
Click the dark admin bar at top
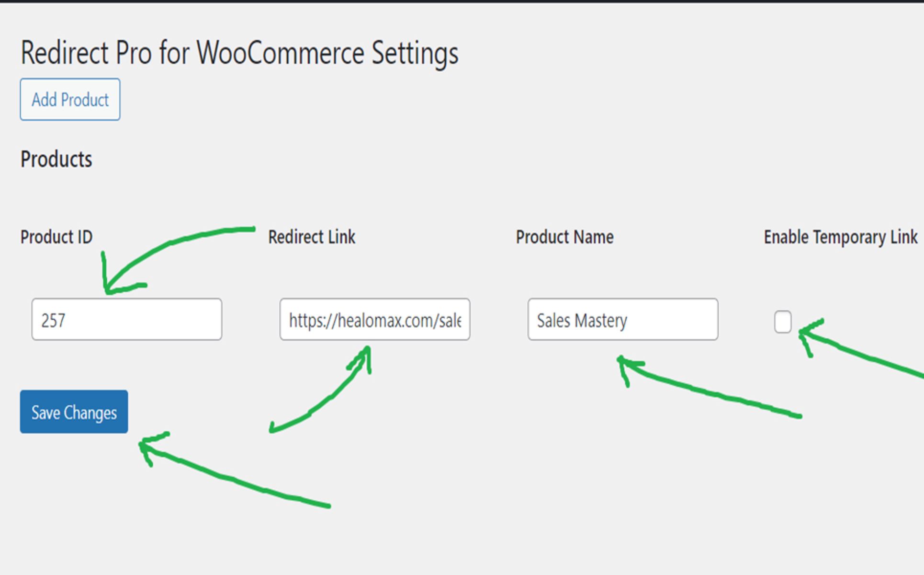[462, 1]
